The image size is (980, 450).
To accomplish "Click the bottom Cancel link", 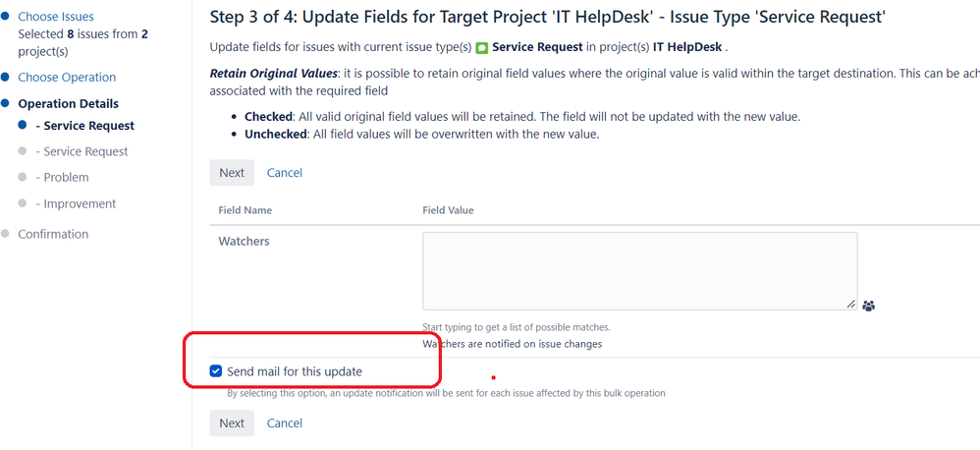I will click(x=285, y=423).
